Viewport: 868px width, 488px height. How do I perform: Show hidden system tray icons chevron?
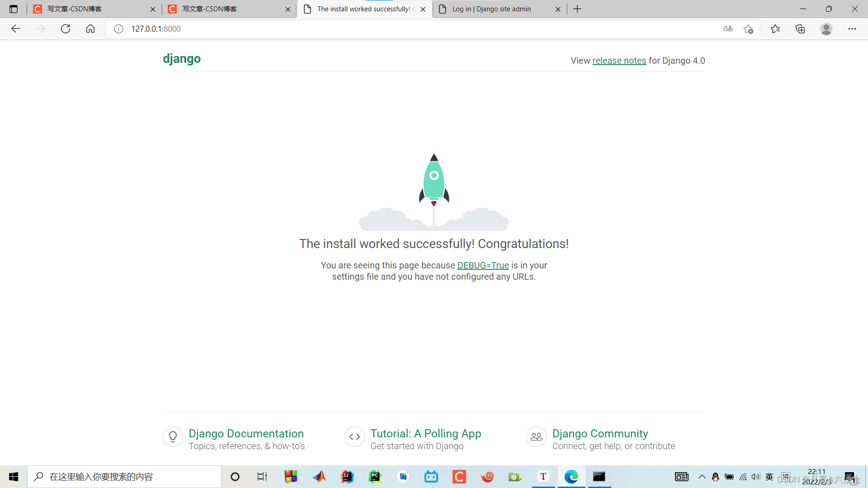pos(702,477)
